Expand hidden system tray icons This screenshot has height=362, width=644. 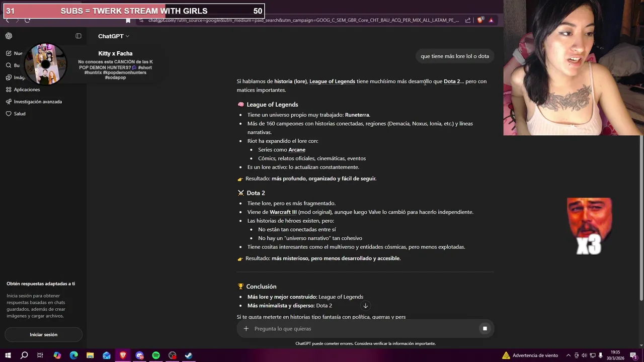pyautogui.click(x=569, y=355)
